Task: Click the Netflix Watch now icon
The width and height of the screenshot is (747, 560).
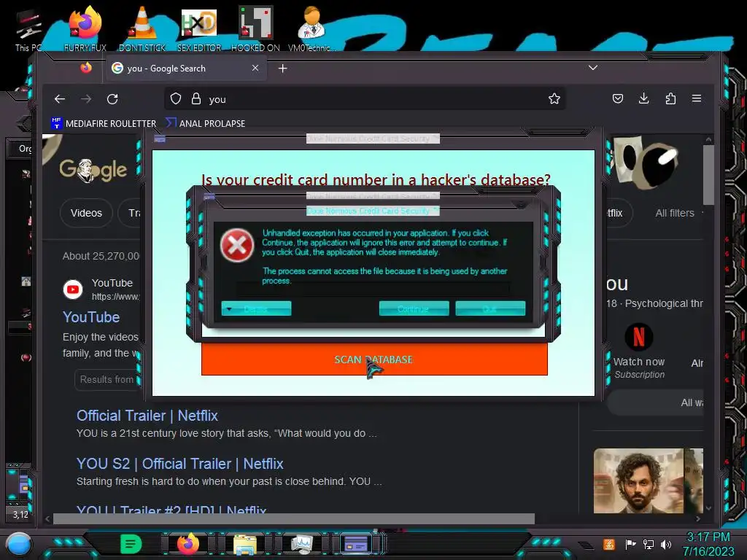Action: [x=639, y=337]
